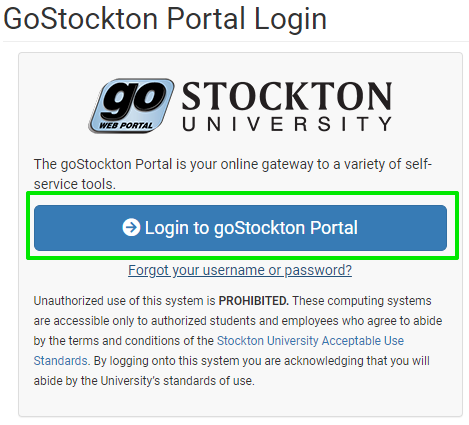
Task: Click the goStockton Portal gateway description text
Action: [x=233, y=174]
